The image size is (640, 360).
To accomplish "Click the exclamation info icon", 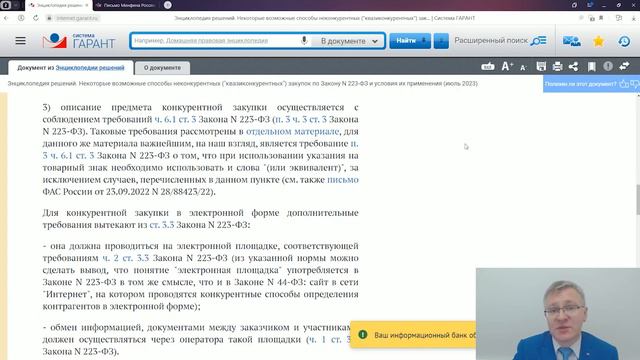I will pyautogui.click(x=608, y=67).
